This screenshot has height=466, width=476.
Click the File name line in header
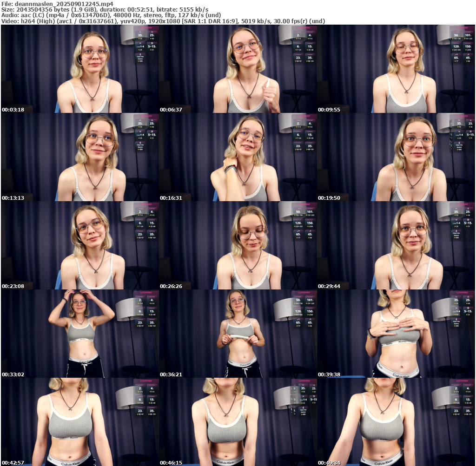coord(57,4)
